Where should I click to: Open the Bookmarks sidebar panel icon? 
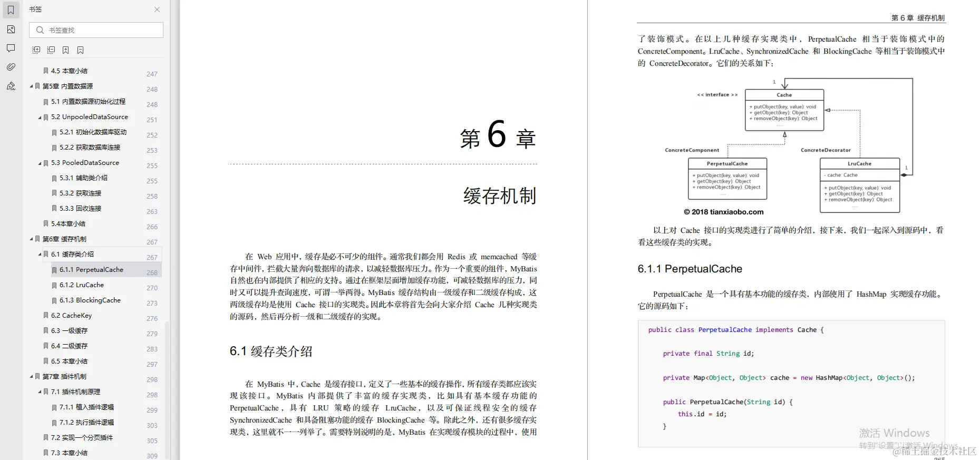pos(11,10)
